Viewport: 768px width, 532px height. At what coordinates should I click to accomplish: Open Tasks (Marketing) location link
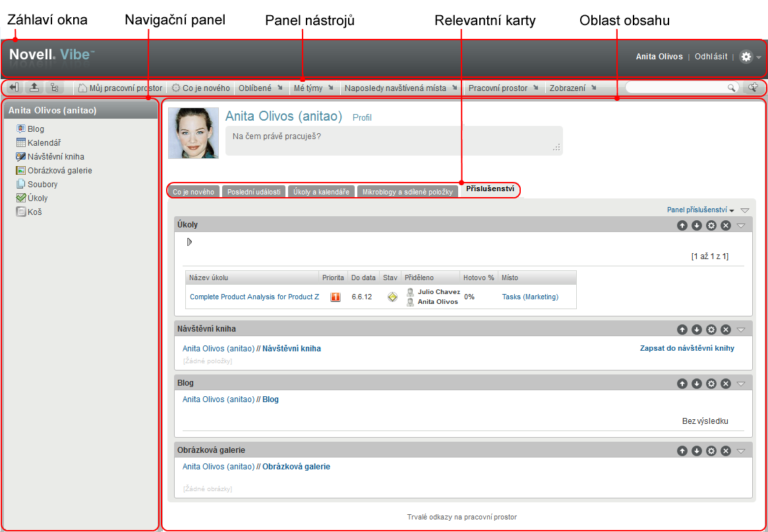pos(530,297)
